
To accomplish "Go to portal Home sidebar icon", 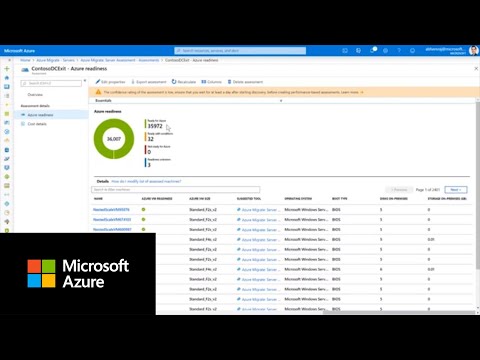I will click(7, 78).
